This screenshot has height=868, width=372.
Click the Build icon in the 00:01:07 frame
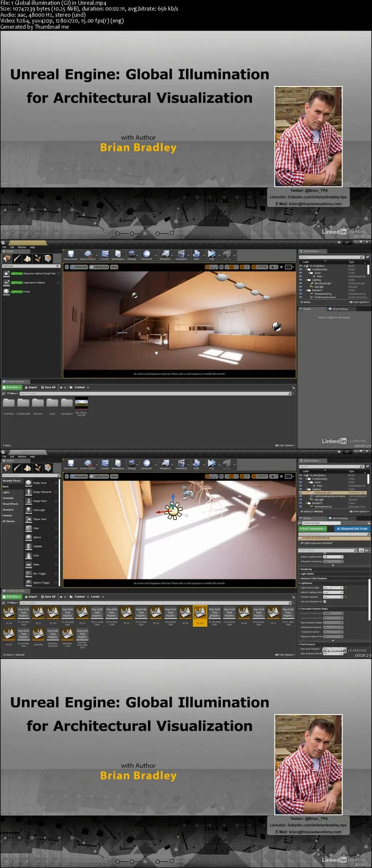click(196, 255)
